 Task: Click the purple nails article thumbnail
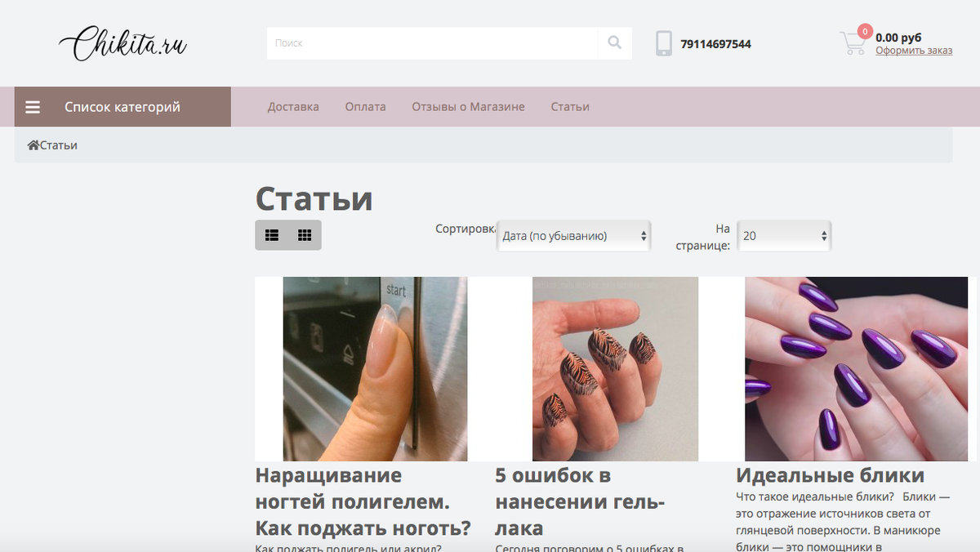click(855, 368)
